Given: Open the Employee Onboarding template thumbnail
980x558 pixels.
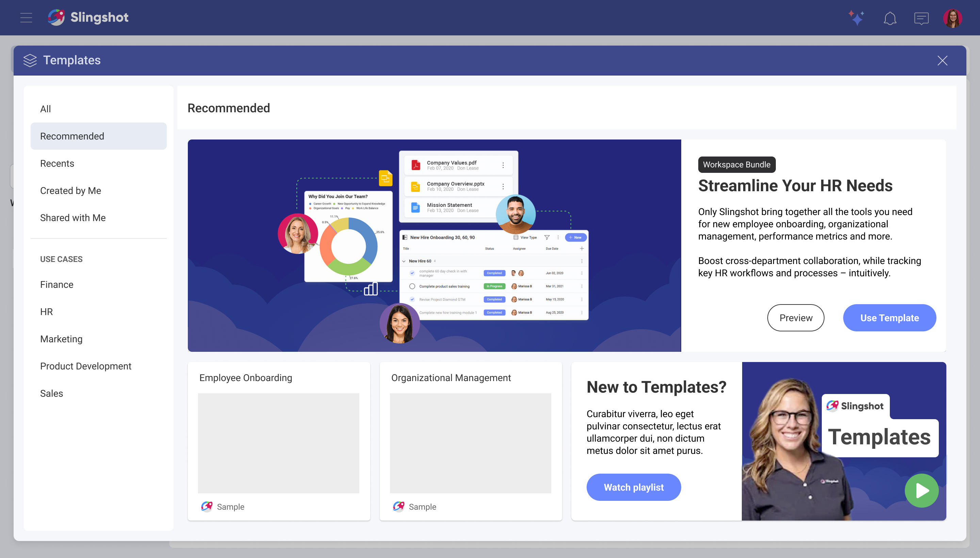Looking at the screenshot, I should tap(279, 443).
